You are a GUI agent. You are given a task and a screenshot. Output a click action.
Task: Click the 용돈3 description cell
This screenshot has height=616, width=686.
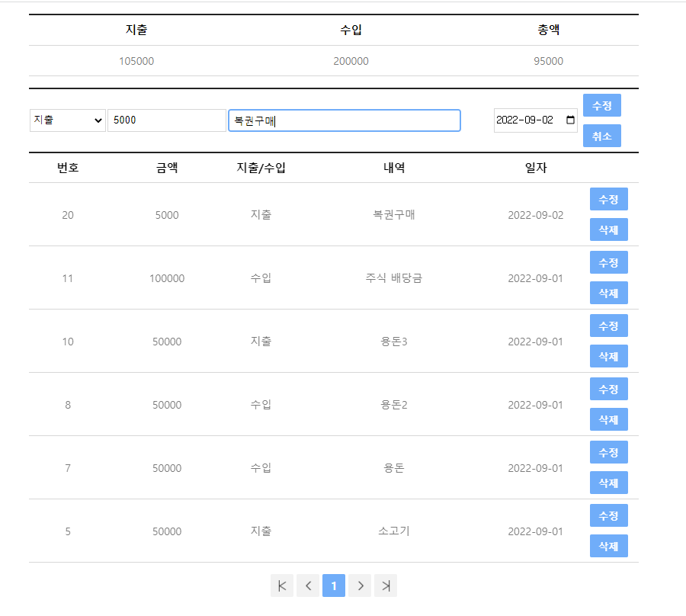tap(394, 342)
